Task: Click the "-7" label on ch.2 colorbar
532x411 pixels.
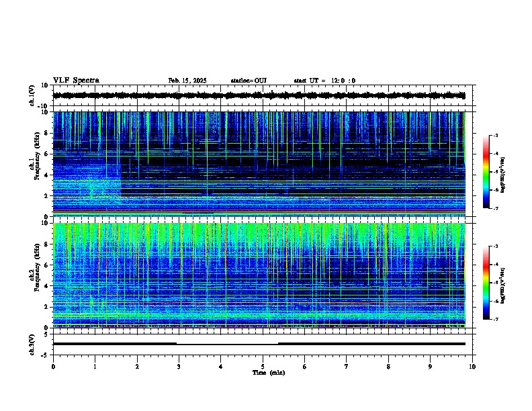Action: click(x=495, y=320)
